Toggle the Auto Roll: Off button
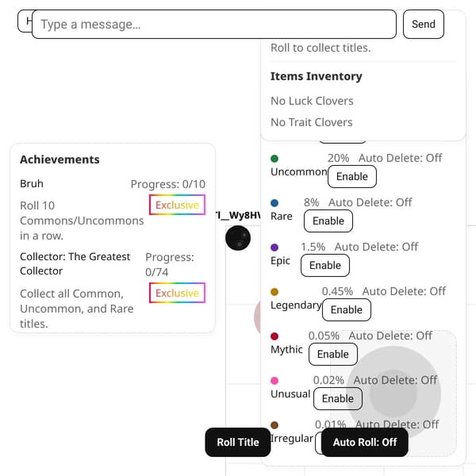476x476 pixels. point(365,442)
